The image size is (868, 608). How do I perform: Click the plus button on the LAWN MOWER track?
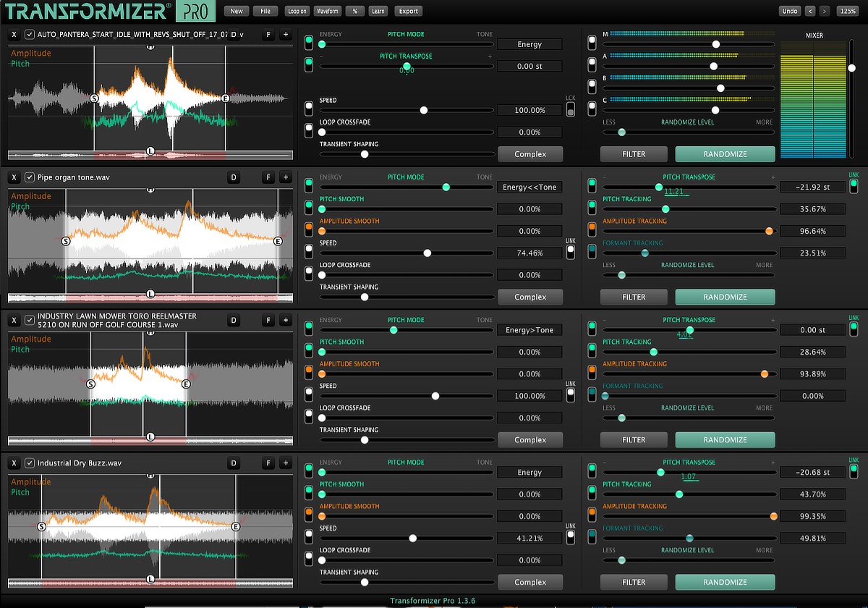pos(285,321)
